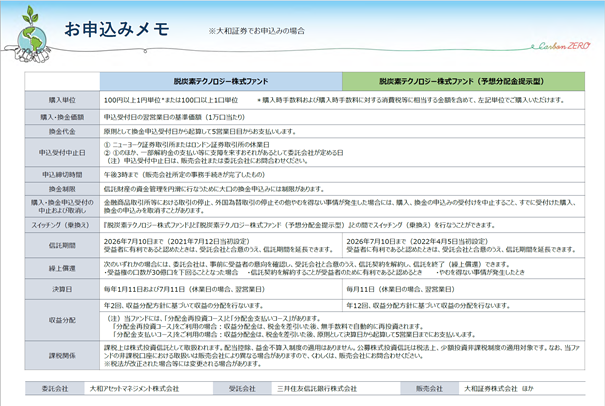Click the text 午後3時まで

coord(184,175)
